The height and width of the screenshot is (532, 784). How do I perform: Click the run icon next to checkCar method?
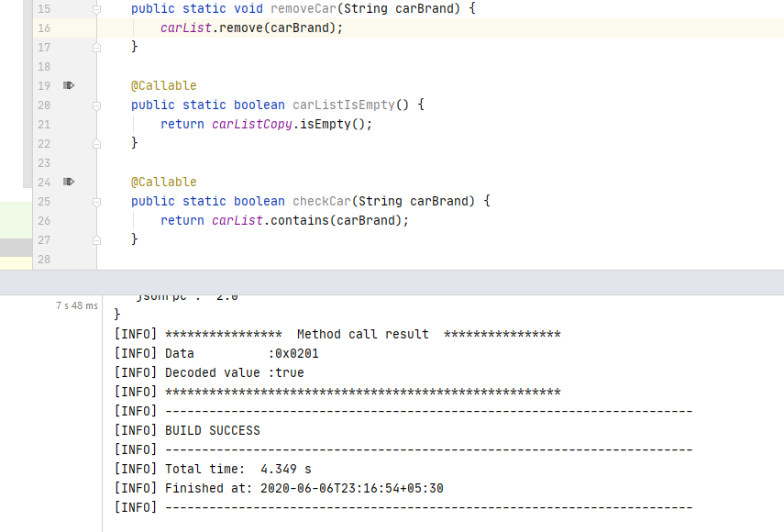pos(68,182)
